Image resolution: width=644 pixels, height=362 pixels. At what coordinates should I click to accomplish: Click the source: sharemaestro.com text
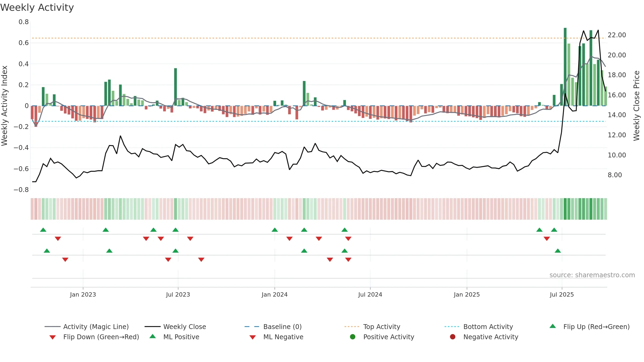coord(592,275)
